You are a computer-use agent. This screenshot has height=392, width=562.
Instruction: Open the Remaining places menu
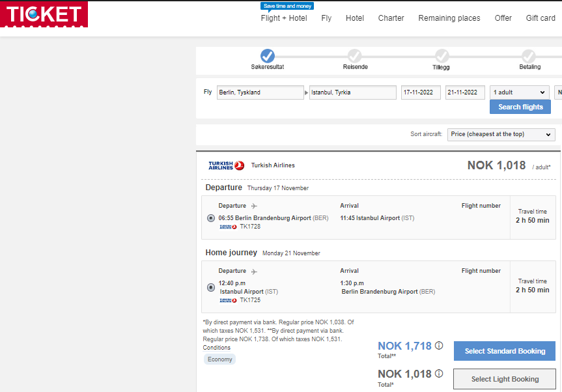pyautogui.click(x=449, y=18)
